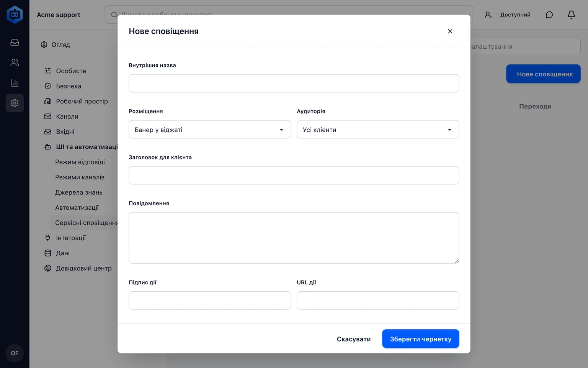Click the building icon beside Робочий простір

coord(48,101)
